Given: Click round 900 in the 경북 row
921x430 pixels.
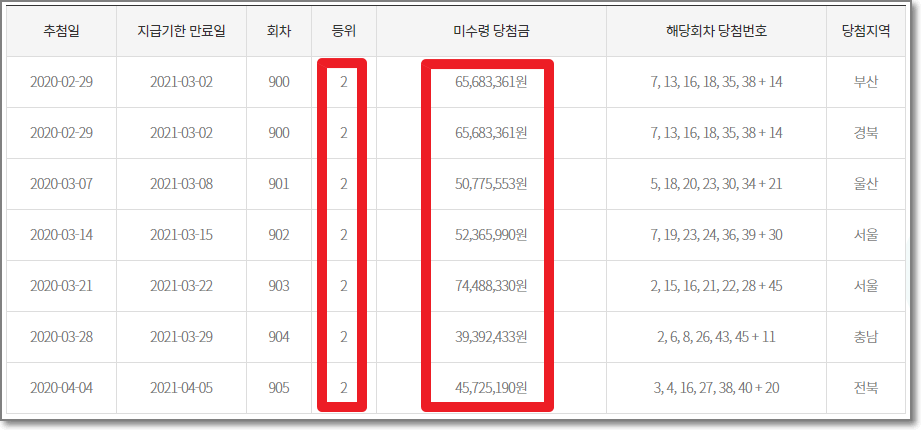Looking at the screenshot, I should (x=278, y=133).
